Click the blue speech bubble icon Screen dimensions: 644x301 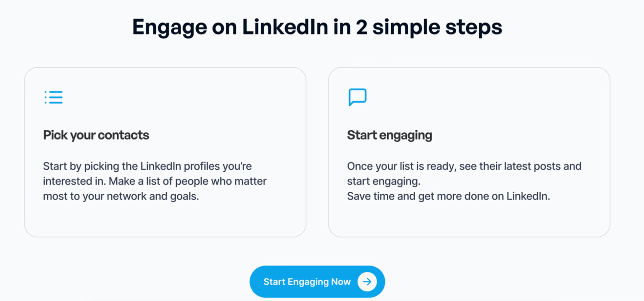357,97
